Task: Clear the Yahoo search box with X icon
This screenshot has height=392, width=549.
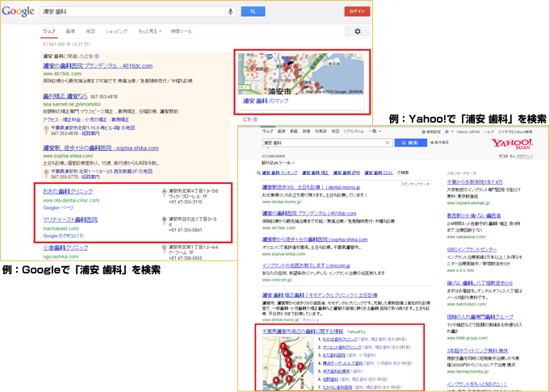Action: click(388, 143)
